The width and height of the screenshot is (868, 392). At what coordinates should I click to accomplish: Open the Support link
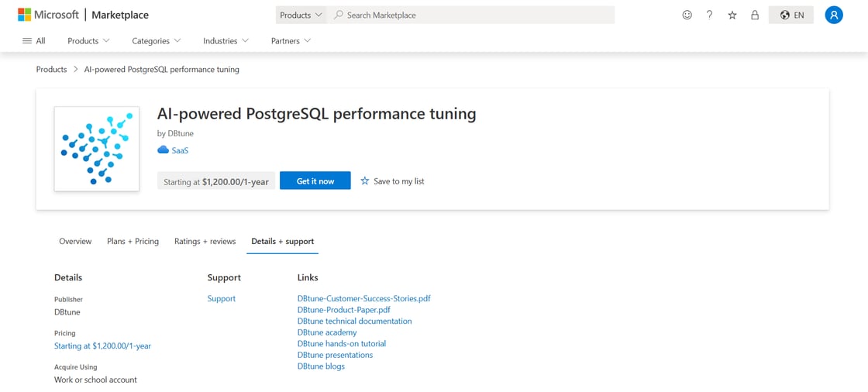click(x=222, y=298)
